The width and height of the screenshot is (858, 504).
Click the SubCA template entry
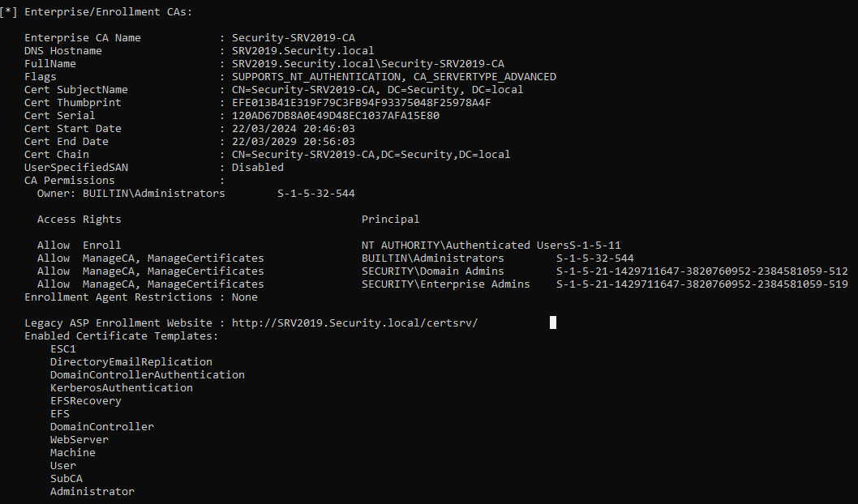[66, 479]
